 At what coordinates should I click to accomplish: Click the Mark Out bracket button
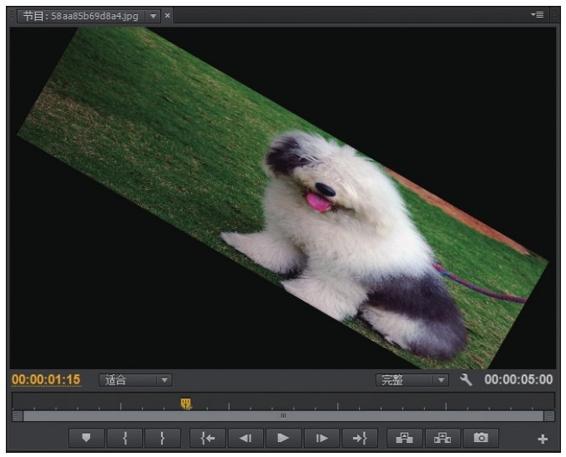point(162,438)
